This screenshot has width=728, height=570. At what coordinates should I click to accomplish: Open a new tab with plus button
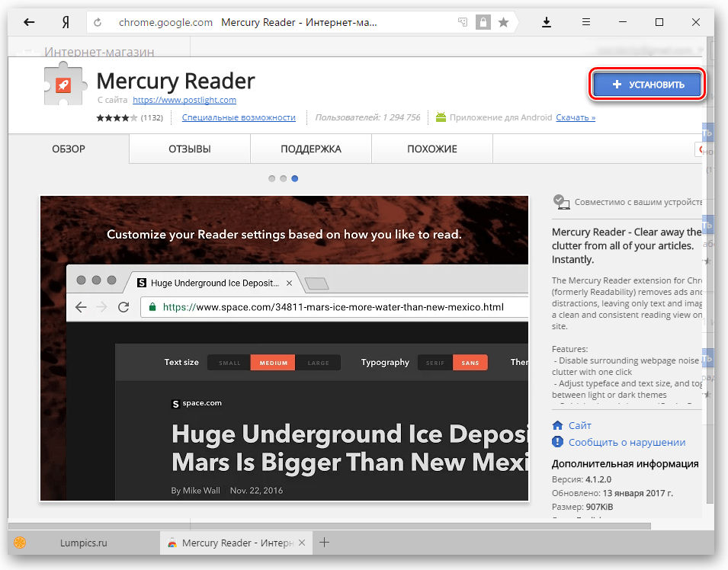pyautogui.click(x=325, y=543)
